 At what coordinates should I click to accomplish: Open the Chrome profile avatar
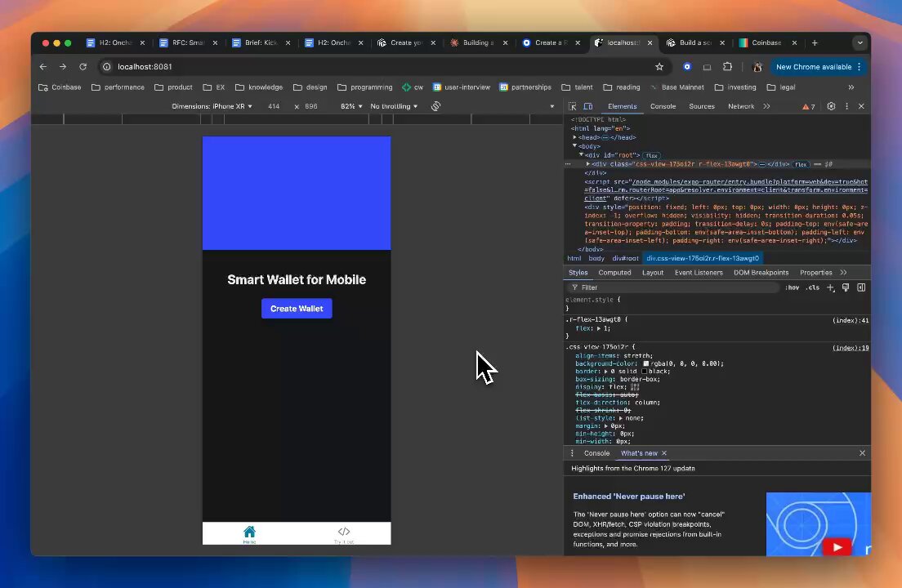tap(757, 67)
